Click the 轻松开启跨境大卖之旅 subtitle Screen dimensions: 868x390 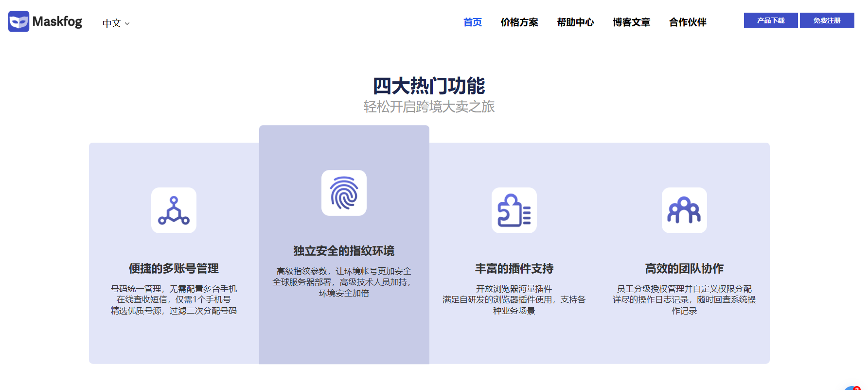pos(429,107)
